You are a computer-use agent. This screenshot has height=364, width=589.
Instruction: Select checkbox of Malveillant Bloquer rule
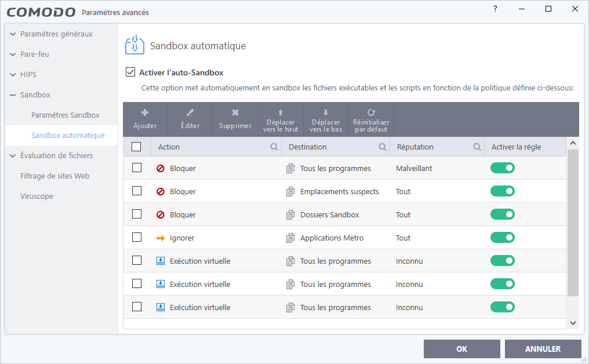(137, 168)
